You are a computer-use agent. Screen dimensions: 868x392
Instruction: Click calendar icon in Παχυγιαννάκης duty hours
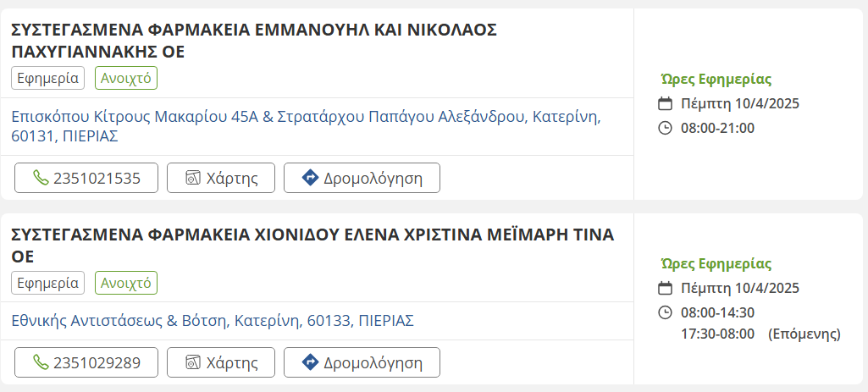pyautogui.click(x=666, y=104)
